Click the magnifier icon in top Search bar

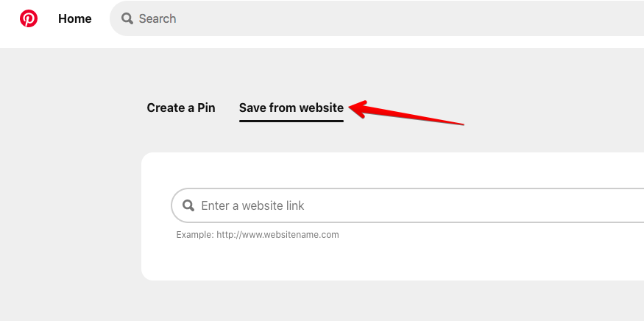pyautogui.click(x=127, y=18)
